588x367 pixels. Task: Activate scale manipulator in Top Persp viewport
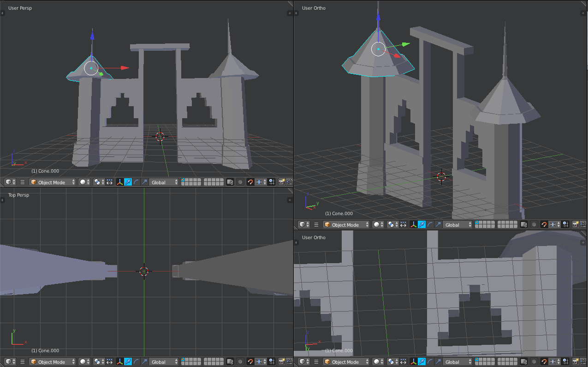[x=144, y=361]
